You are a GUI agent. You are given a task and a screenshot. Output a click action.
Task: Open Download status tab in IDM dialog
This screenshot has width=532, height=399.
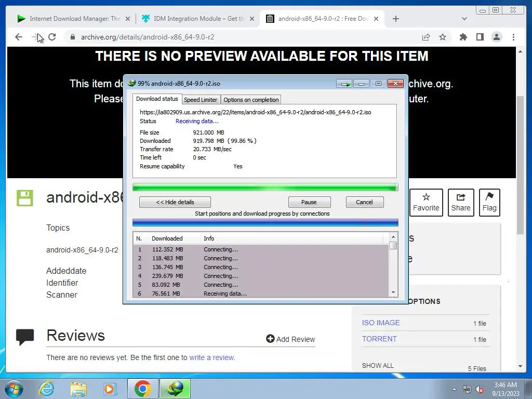point(157,99)
